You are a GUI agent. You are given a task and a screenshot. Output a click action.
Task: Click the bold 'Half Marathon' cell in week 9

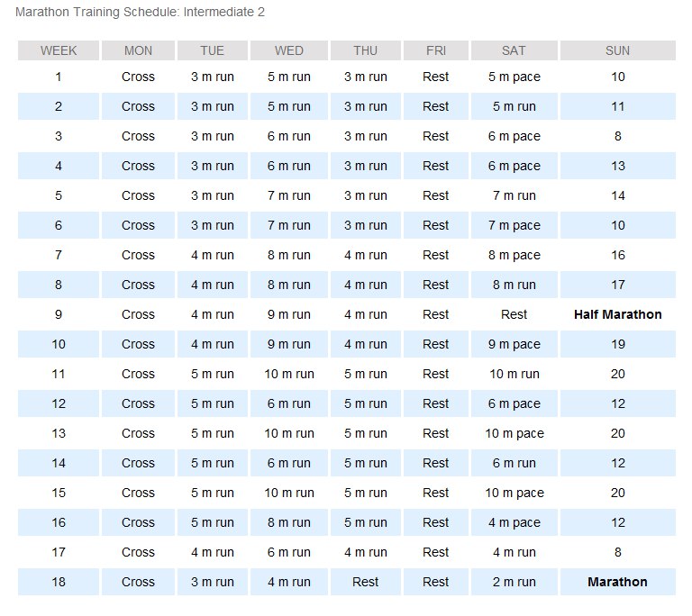618,314
